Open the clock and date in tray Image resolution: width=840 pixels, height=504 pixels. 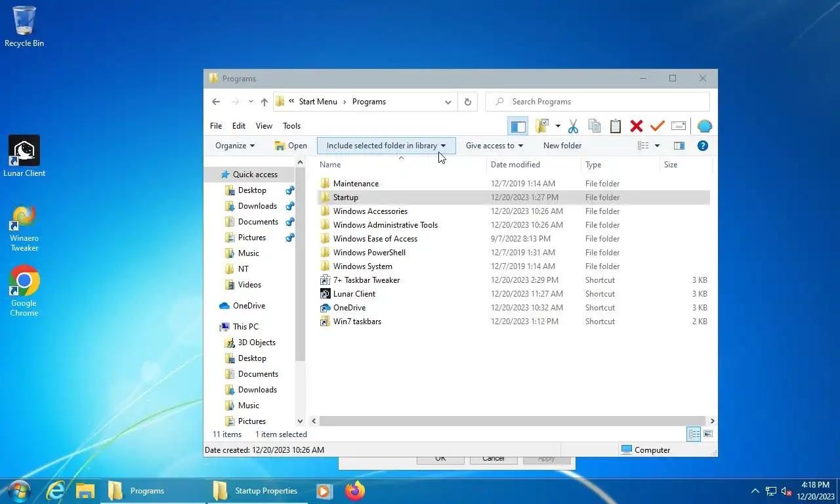(816, 491)
